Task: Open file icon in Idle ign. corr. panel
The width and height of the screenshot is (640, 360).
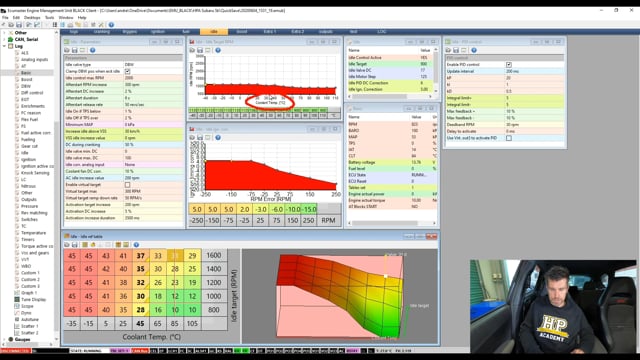Action: tap(192, 138)
